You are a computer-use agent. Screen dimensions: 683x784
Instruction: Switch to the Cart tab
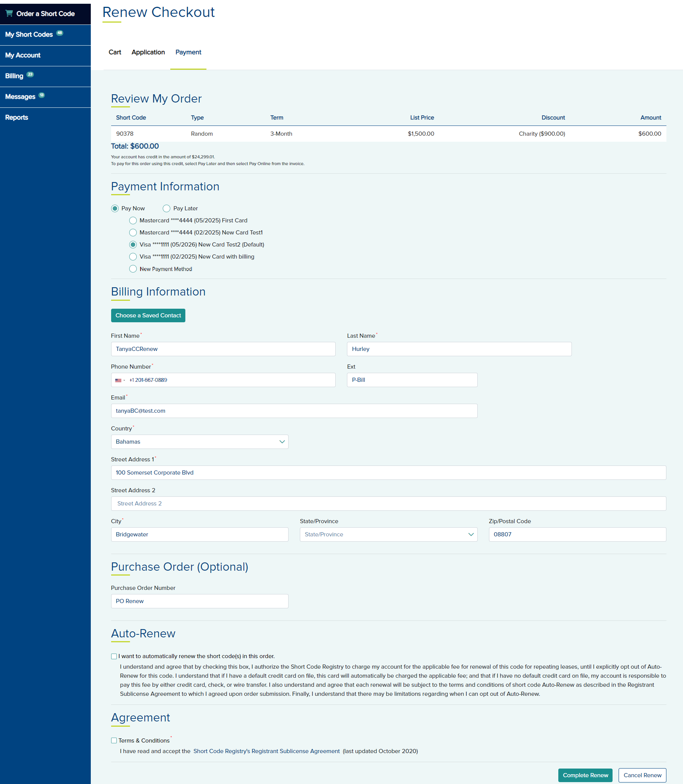115,52
